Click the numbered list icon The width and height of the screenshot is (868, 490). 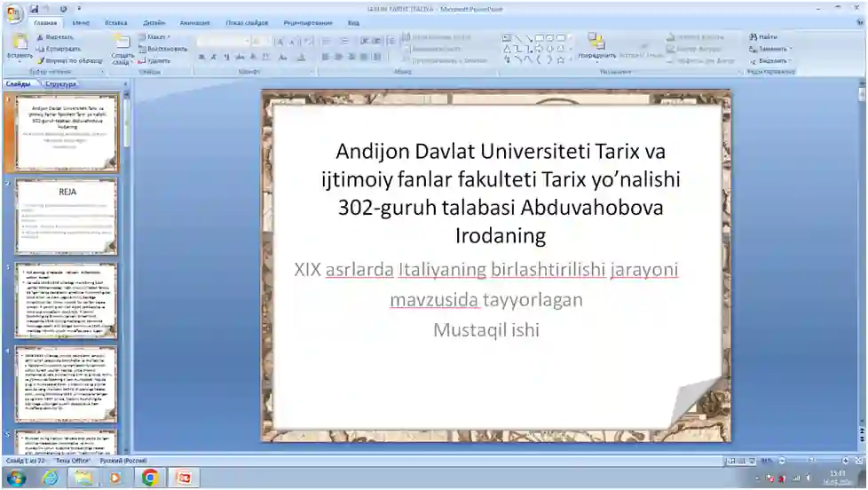(x=344, y=42)
